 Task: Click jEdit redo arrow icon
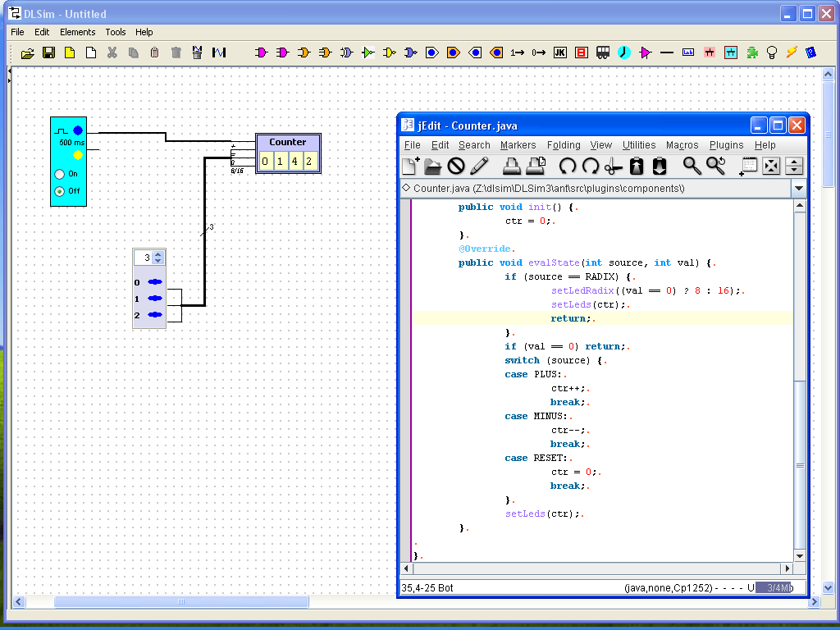pos(591,166)
